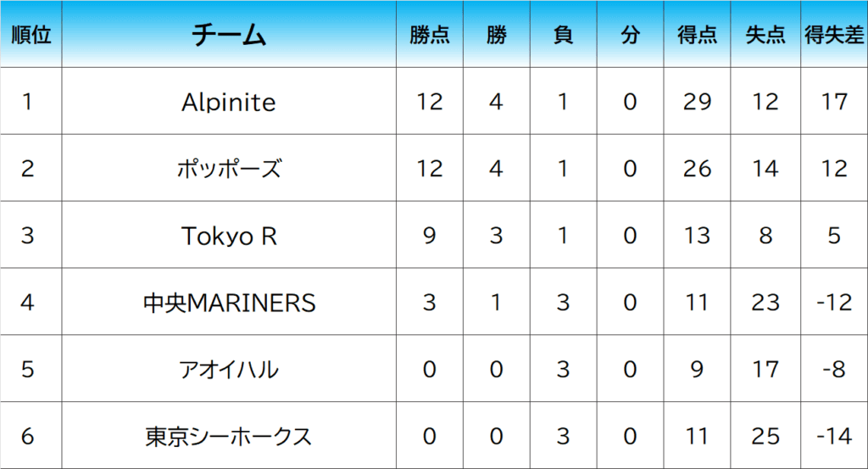868x469 pixels.
Task: Select the Alpinite team name cell
Action: click(x=229, y=102)
